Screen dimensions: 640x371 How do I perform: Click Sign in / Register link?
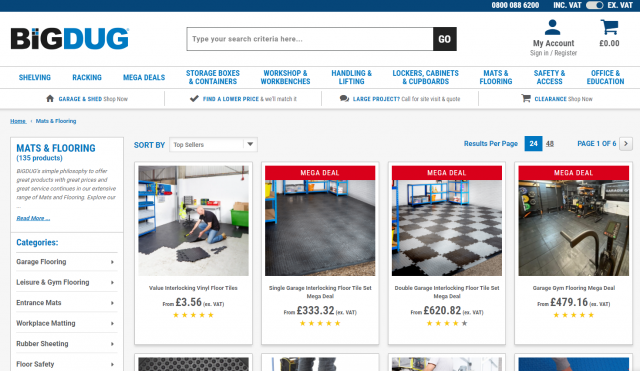coord(553,53)
